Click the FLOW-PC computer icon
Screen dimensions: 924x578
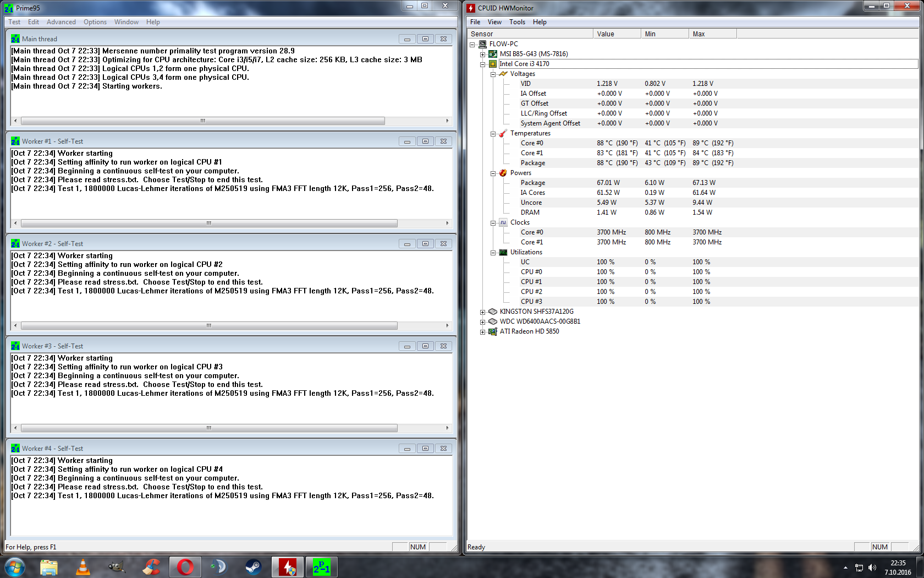pos(482,44)
